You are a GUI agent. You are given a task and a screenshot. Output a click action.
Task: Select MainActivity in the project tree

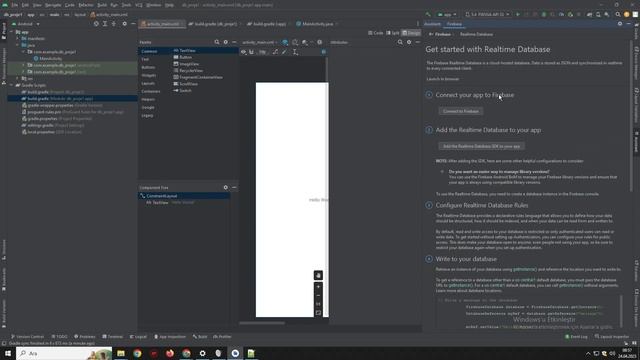tap(51, 58)
